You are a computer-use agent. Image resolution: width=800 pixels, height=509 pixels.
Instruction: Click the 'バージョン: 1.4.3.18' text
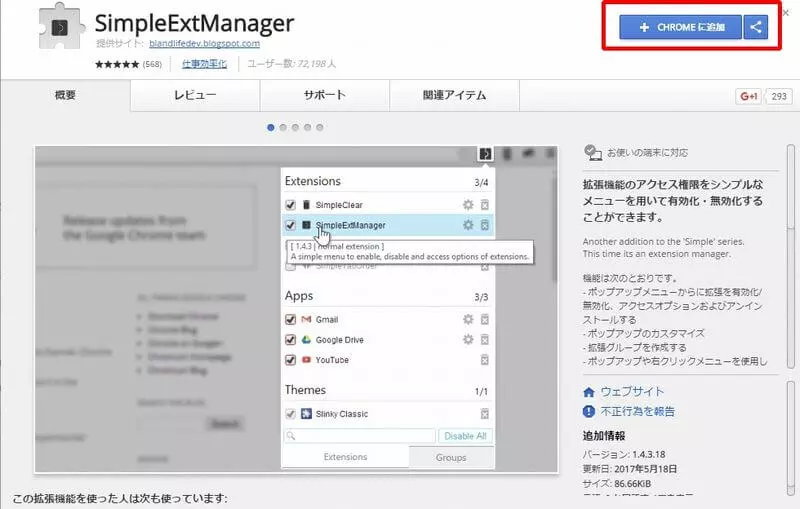pyautogui.click(x=624, y=454)
